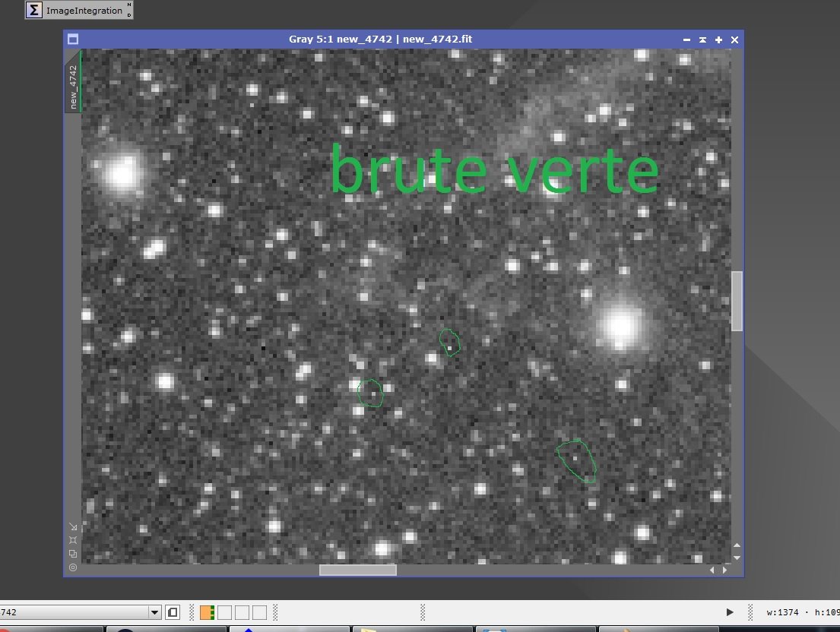Viewport: 840px width, 632px height.
Task: Click the w:1374 readout in status bar
Action: [x=782, y=612]
